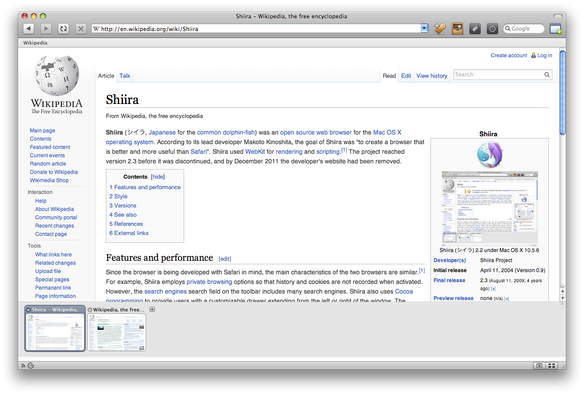The width and height of the screenshot is (584, 394).
Task: Open the View history tab
Action: [x=432, y=76]
